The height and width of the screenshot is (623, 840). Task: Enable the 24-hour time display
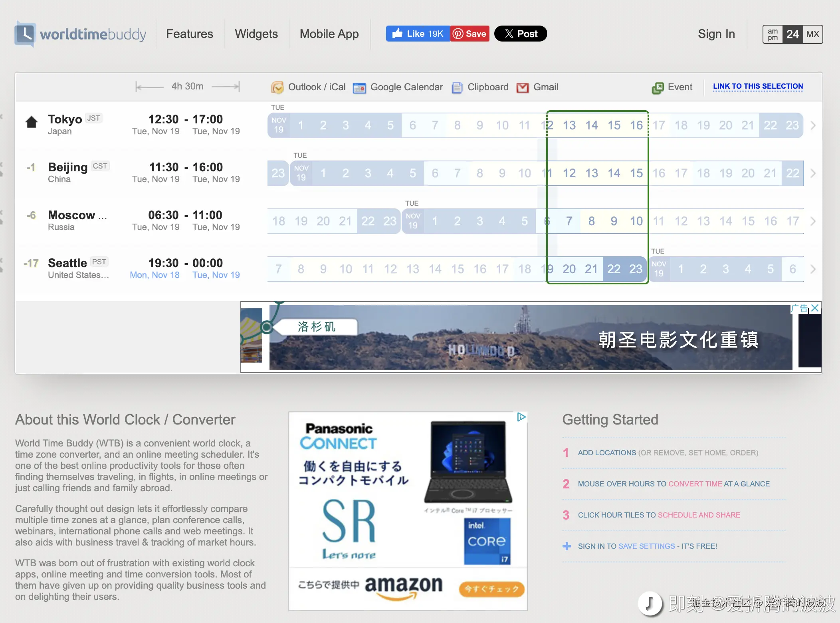[793, 34]
